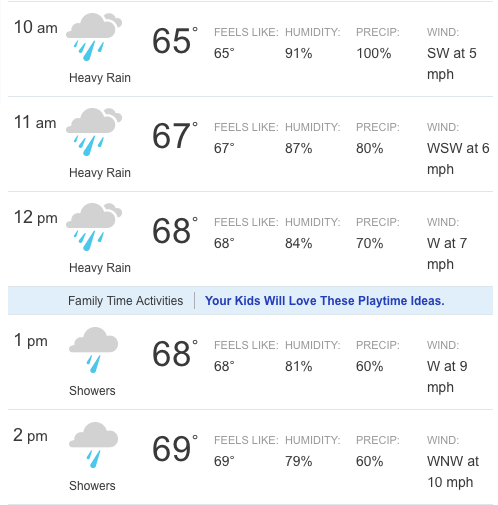Select the 10 am time label

click(36, 27)
